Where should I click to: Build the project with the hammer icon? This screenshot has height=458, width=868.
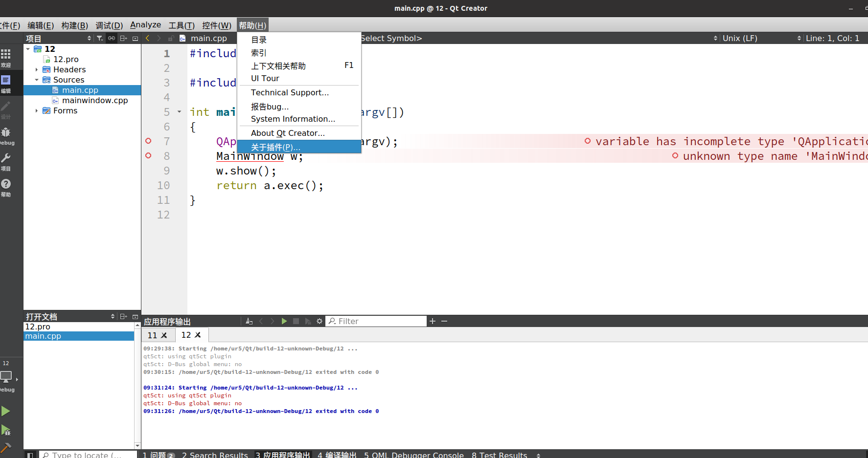tap(6, 447)
